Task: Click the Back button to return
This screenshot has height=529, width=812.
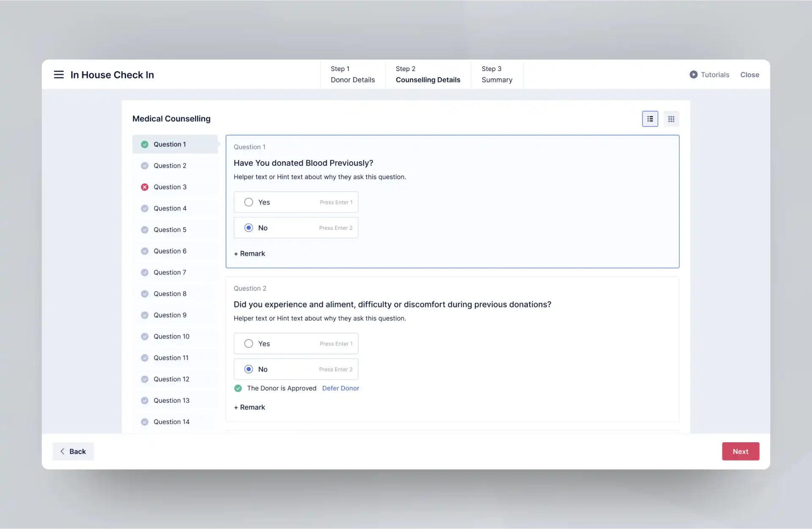Action: [x=72, y=452]
